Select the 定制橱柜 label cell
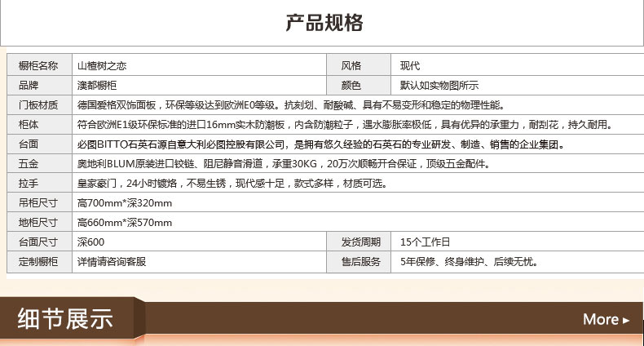The height and width of the screenshot is (346, 644). coord(39,262)
